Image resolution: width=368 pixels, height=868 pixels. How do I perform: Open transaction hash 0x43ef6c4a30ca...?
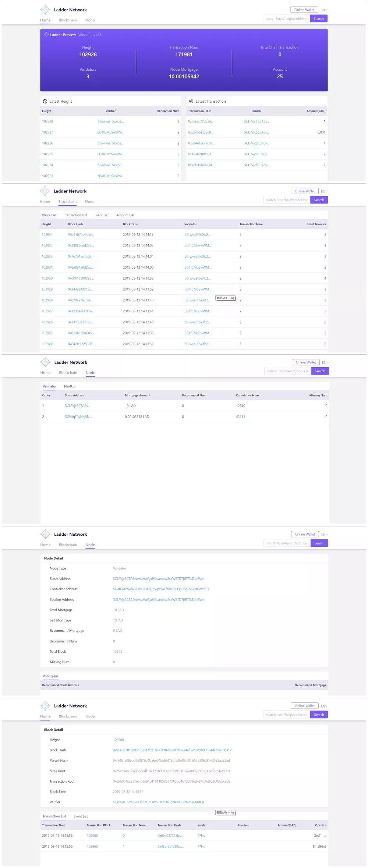171,846
